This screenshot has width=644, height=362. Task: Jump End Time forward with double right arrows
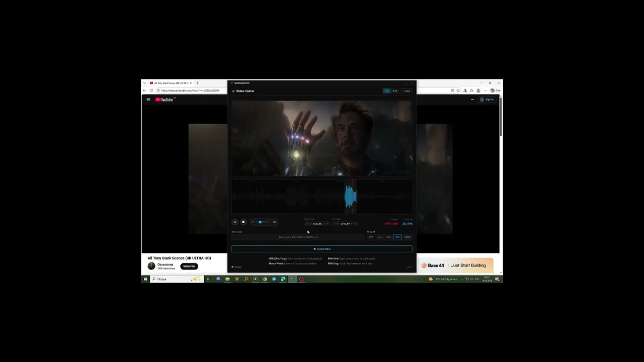pyautogui.click(x=355, y=224)
